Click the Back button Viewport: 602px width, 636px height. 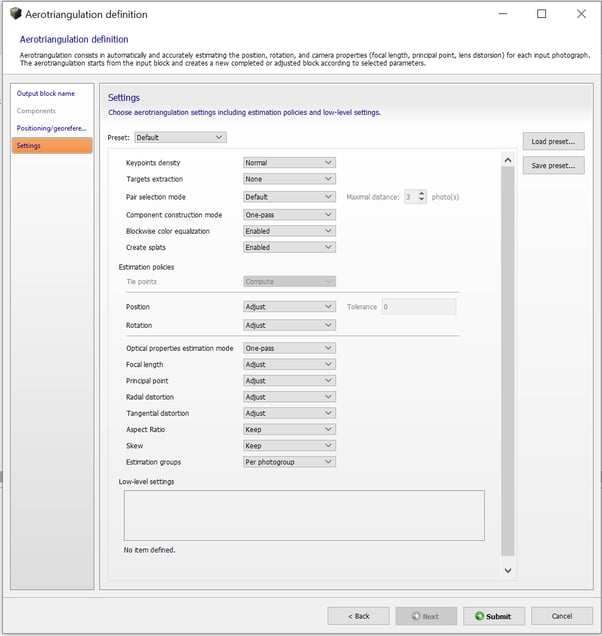[x=358, y=616]
